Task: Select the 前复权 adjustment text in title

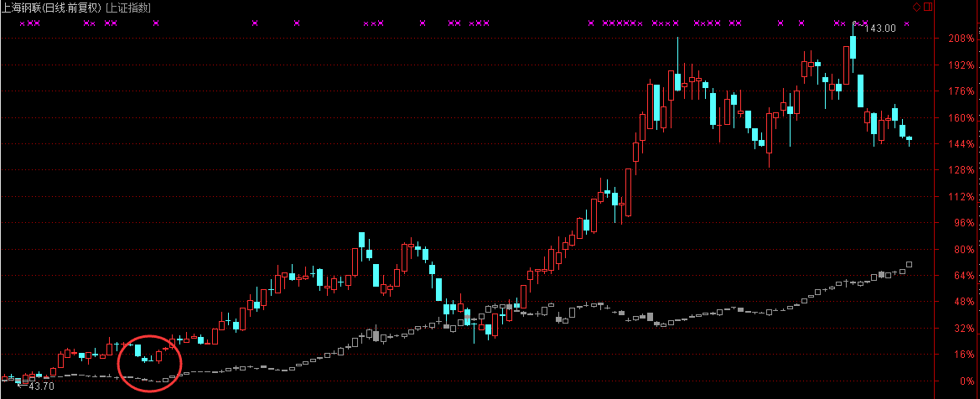Action: (x=88, y=8)
